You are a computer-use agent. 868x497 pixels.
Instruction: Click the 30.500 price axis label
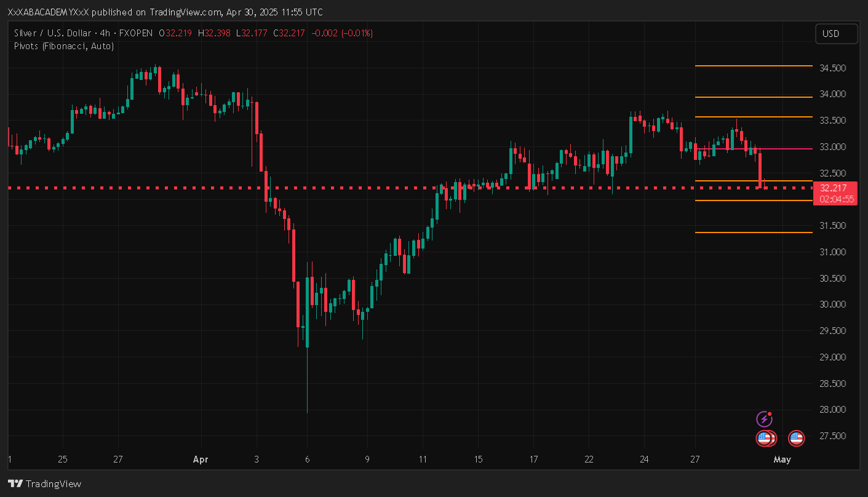point(832,279)
